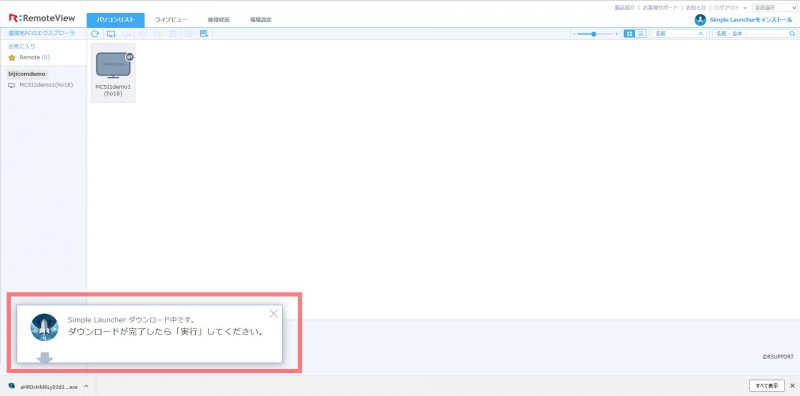Click the 遠隔地PCのエクスプローラ header
800x396 pixels.
[42, 33]
